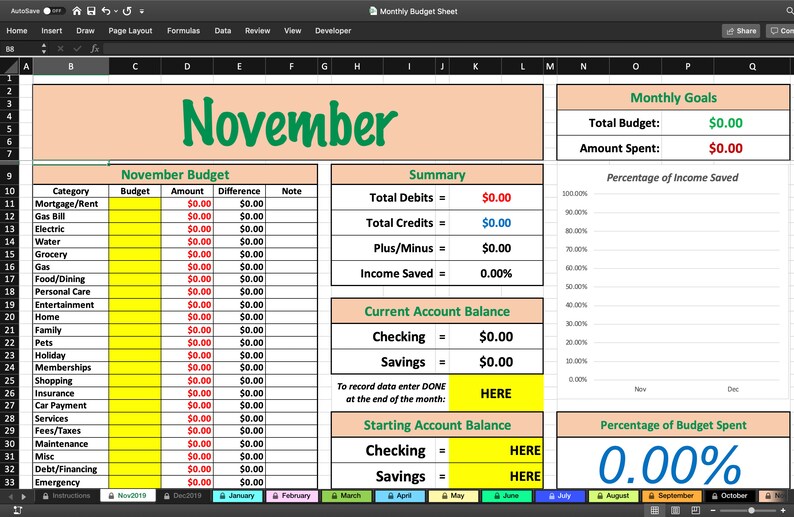Open the Formulas ribbon tab
The width and height of the screenshot is (794, 517).
[183, 31]
